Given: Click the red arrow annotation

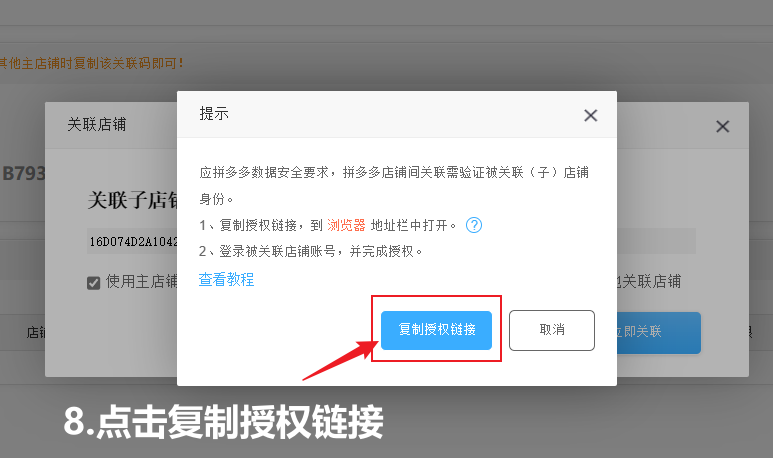Looking at the screenshot, I should point(341,359).
